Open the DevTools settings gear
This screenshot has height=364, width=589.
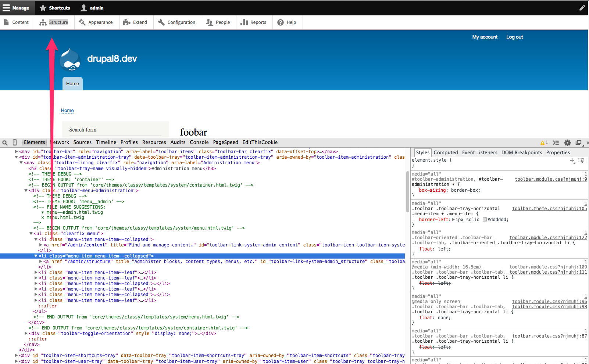click(x=567, y=143)
